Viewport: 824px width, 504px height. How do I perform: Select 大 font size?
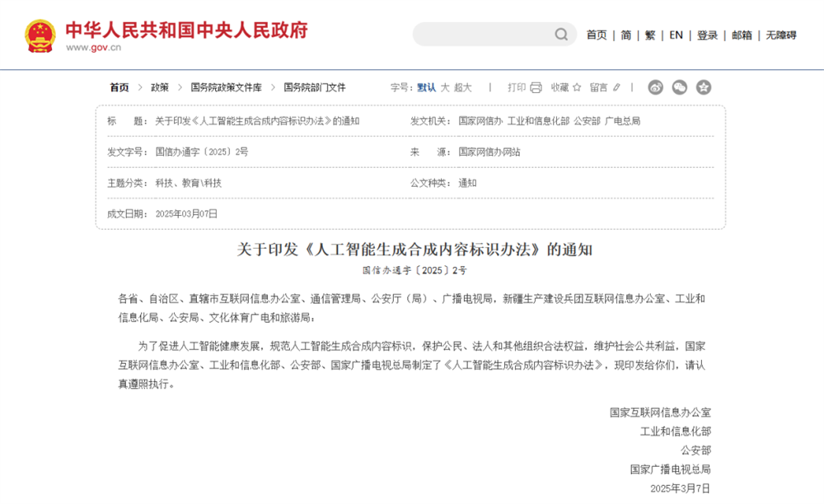pos(445,87)
